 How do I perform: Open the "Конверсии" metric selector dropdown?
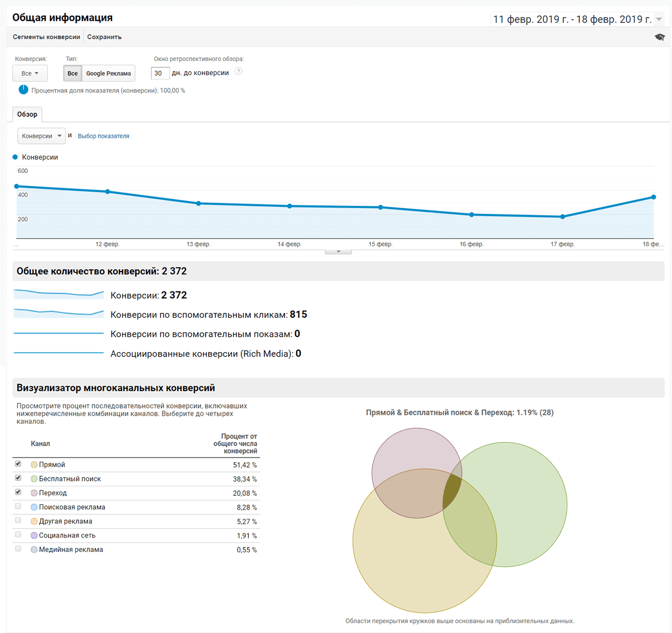click(x=41, y=135)
